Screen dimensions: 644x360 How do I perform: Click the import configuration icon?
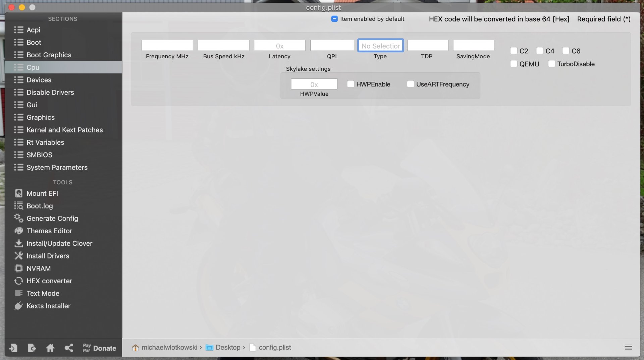click(13, 348)
